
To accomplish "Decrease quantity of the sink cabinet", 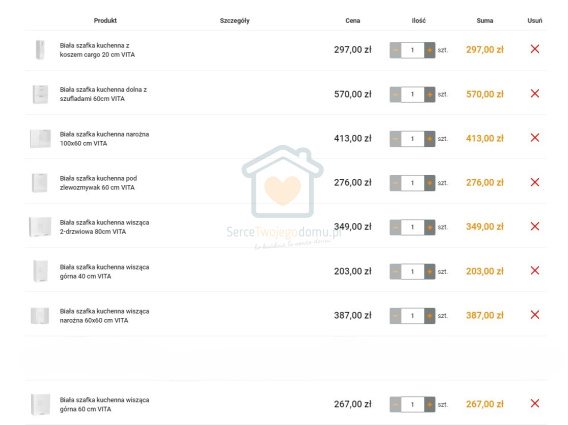I will pos(395,183).
